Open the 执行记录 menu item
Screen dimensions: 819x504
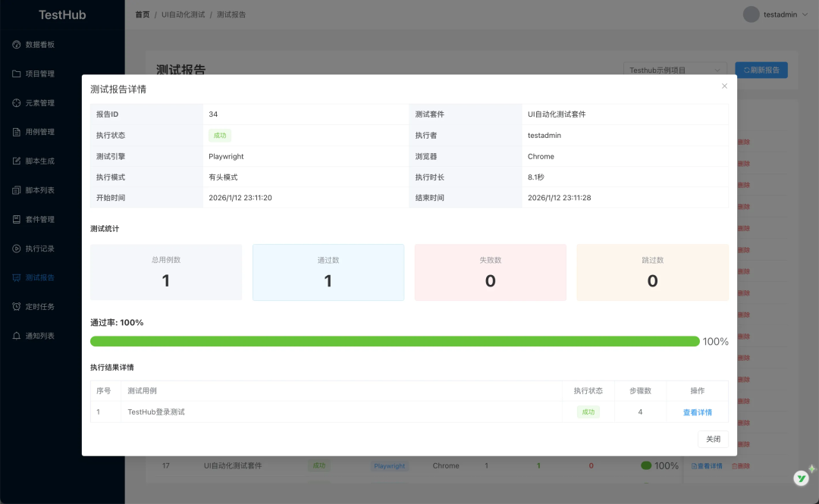(x=62, y=249)
